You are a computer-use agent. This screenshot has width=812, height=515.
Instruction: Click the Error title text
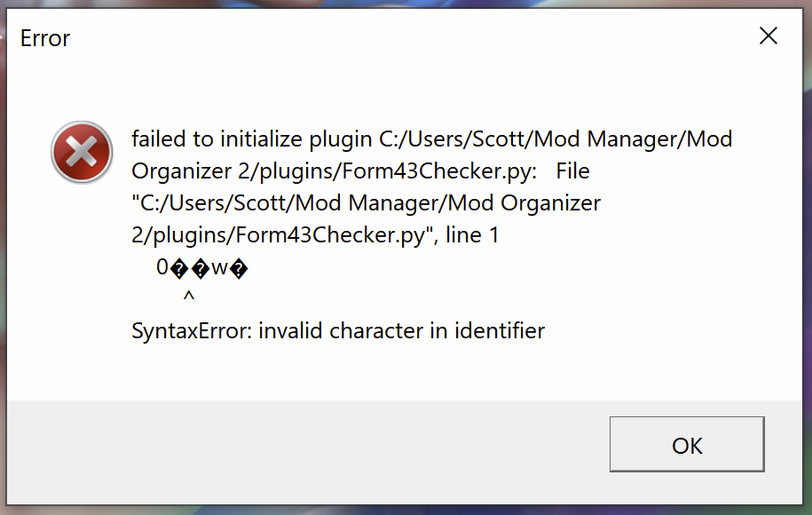coord(44,38)
